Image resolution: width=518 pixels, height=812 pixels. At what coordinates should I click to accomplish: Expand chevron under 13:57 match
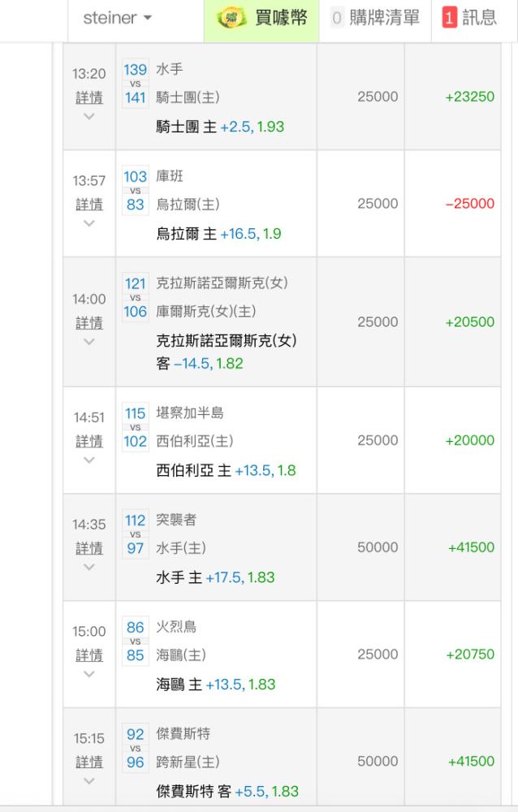coord(89,223)
